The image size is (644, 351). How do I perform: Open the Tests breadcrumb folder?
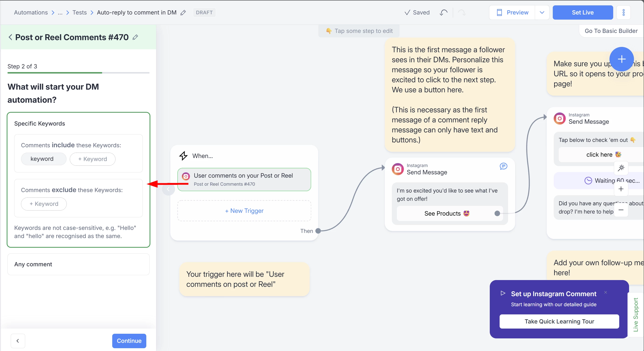click(x=80, y=13)
